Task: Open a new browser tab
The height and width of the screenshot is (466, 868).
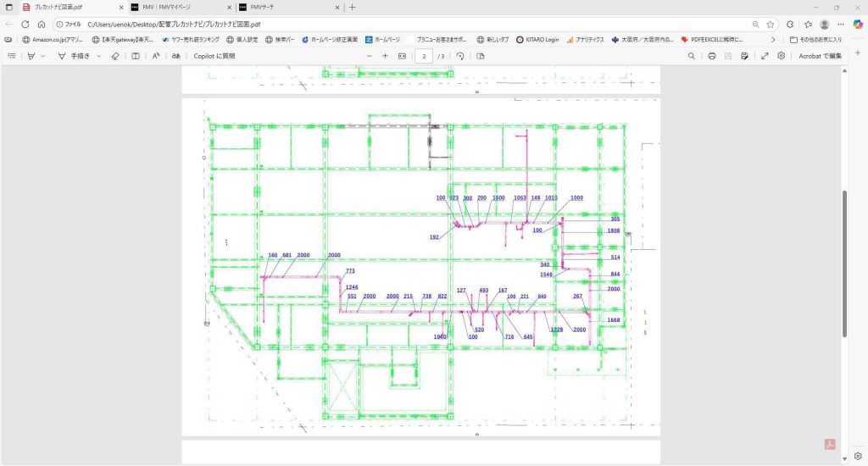Action: pyautogui.click(x=352, y=7)
